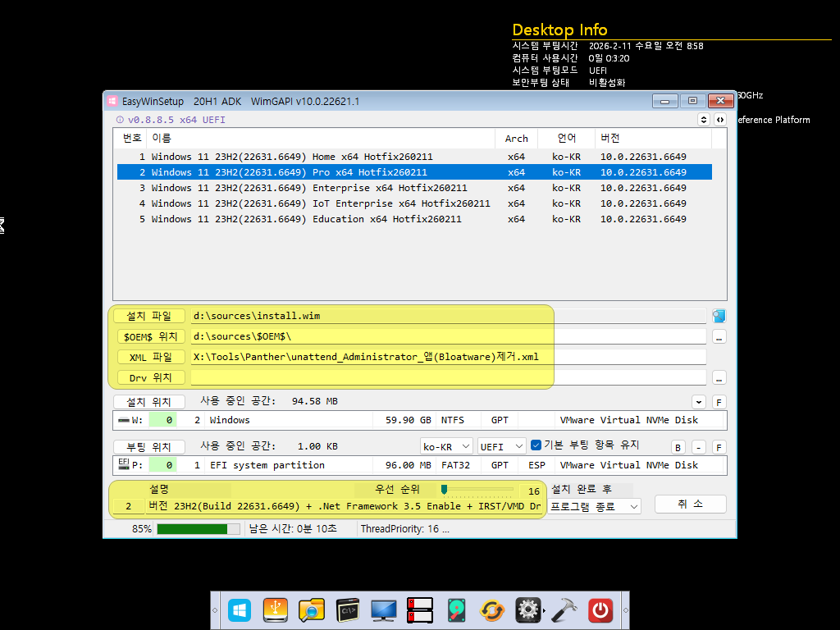Click the Windows logo icon in the dock
The image size is (840, 630).
click(239, 610)
